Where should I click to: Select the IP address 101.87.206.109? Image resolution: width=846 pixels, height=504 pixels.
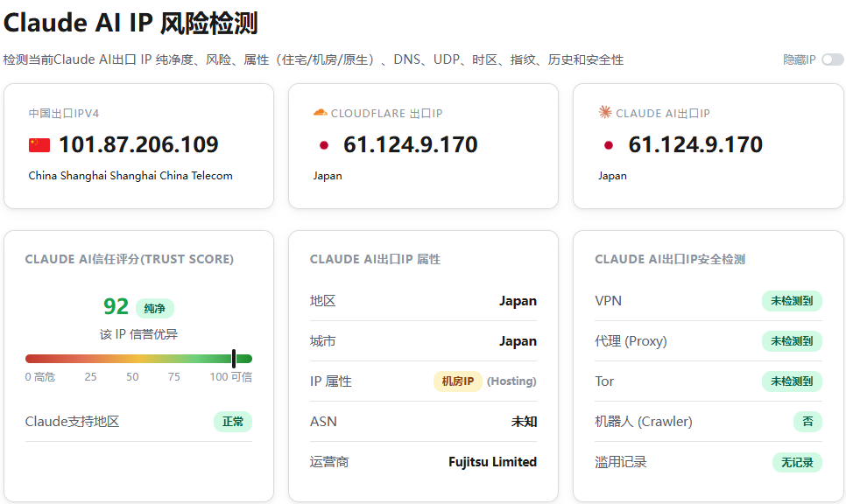(x=138, y=144)
